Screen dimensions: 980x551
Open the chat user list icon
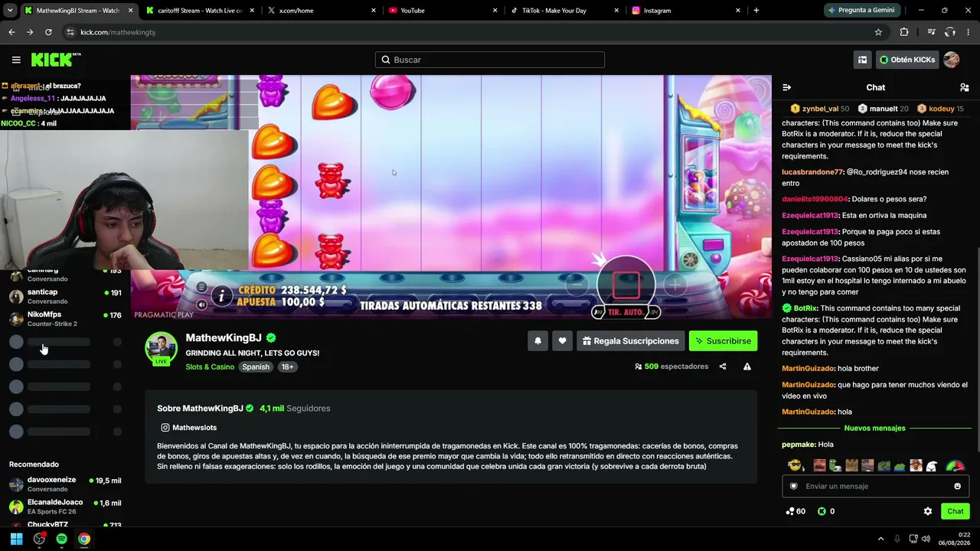tap(965, 87)
